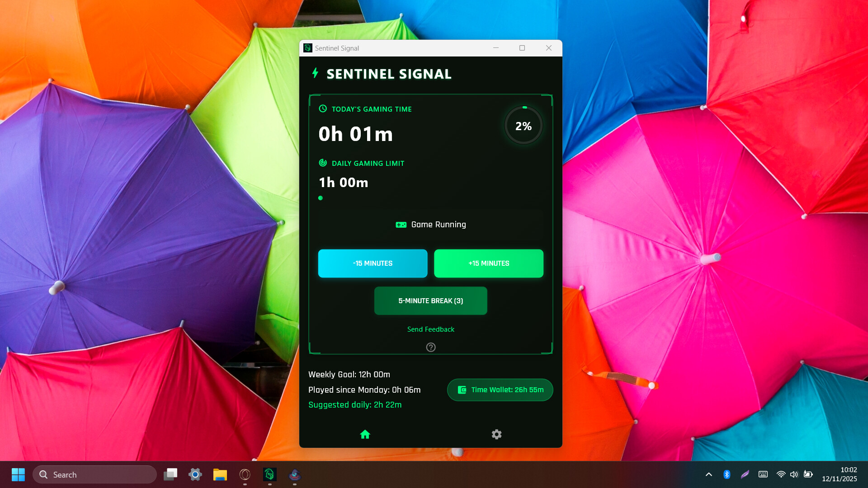Click the wallet icon in Time Wallet badge

pos(462,389)
